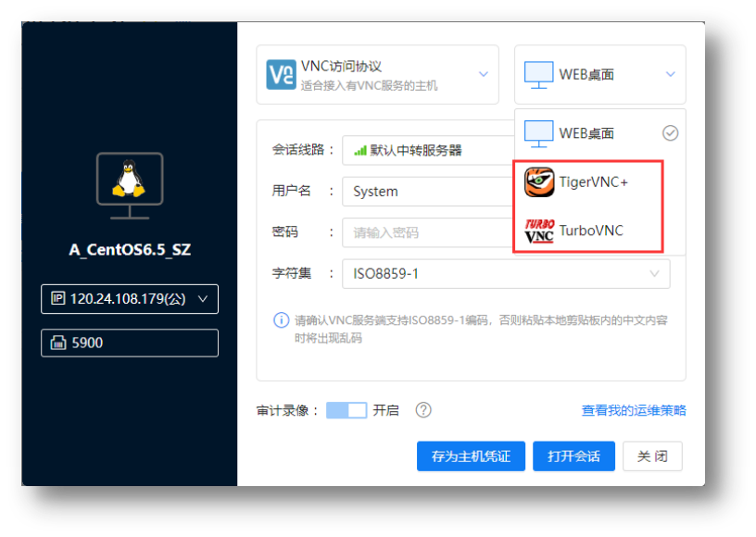Open the audit recording help question mark

click(x=423, y=410)
